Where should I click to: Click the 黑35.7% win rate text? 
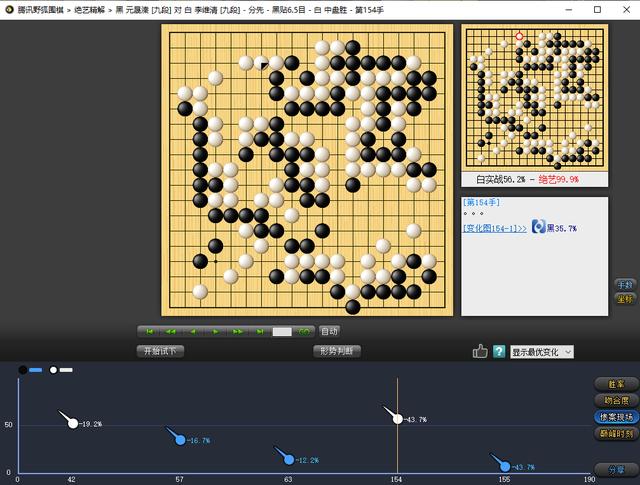point(562,228)
